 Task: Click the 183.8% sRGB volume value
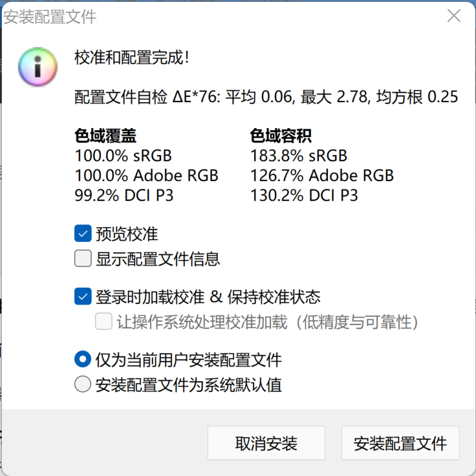click(x=299, y=156)
